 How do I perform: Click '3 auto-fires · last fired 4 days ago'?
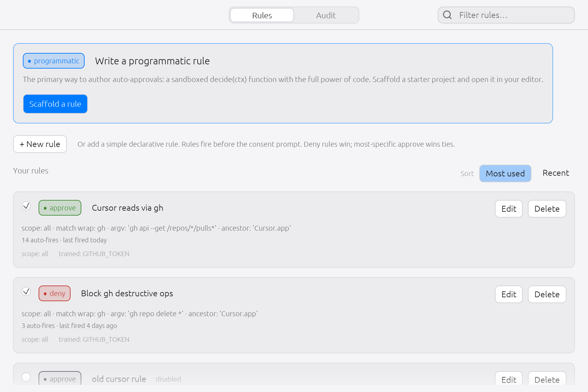tap(69, 326)
